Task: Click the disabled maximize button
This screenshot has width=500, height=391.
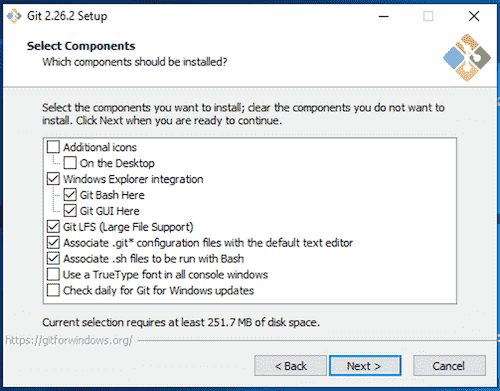Action: point(428,16)
